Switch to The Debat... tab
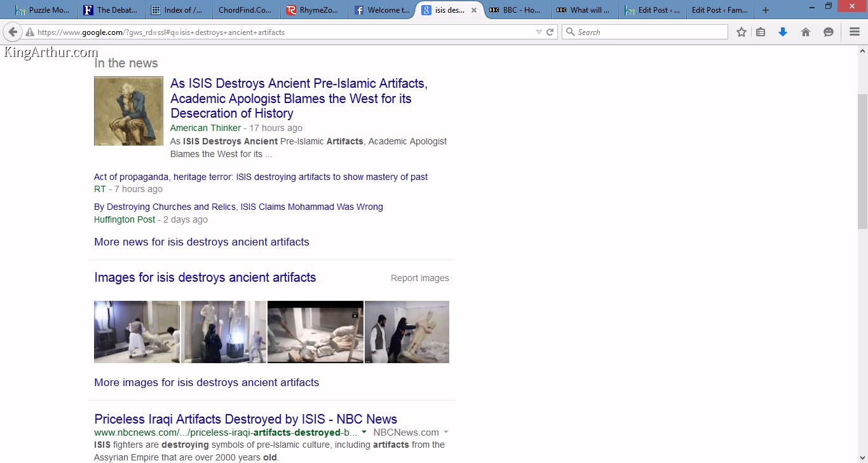Screen dimensions: 868x463 (110, 10)
